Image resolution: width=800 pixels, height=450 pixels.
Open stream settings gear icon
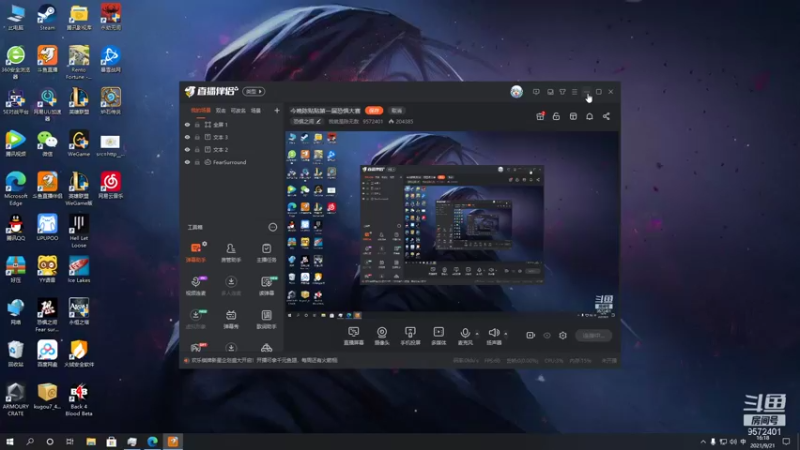tap(563, 335)
